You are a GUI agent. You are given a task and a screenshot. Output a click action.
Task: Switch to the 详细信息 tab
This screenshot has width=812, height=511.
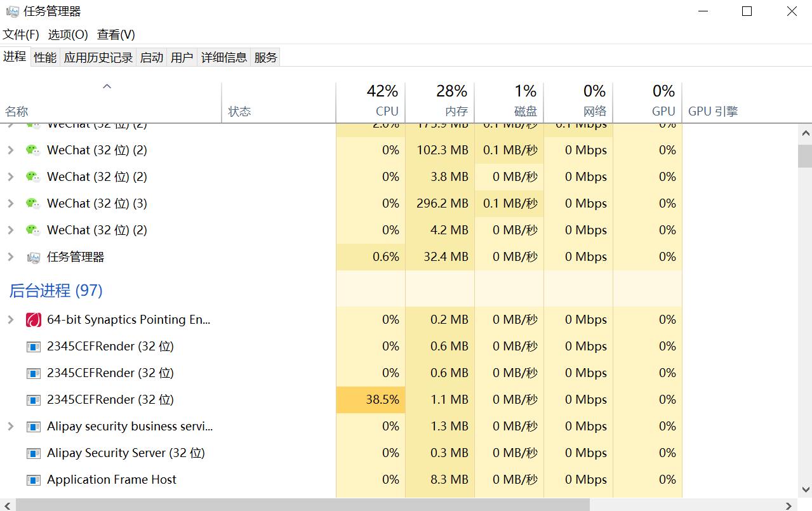(x=223, y=57)
